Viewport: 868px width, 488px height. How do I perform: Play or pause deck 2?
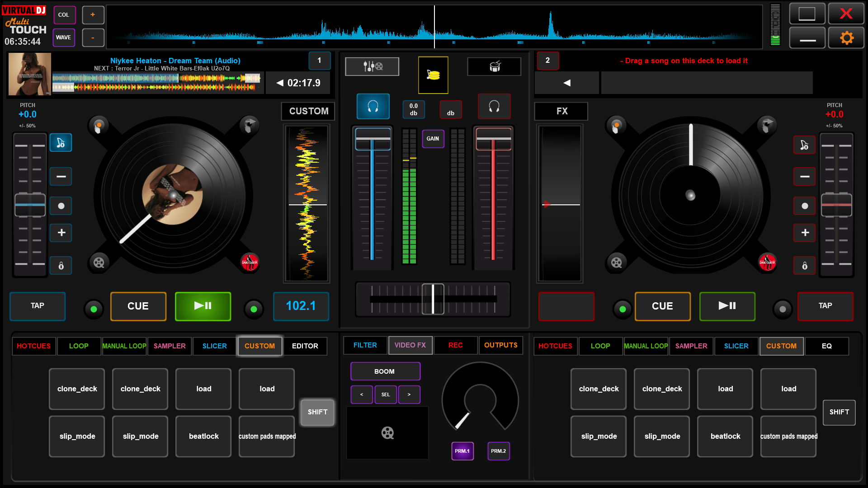(727, 306)
